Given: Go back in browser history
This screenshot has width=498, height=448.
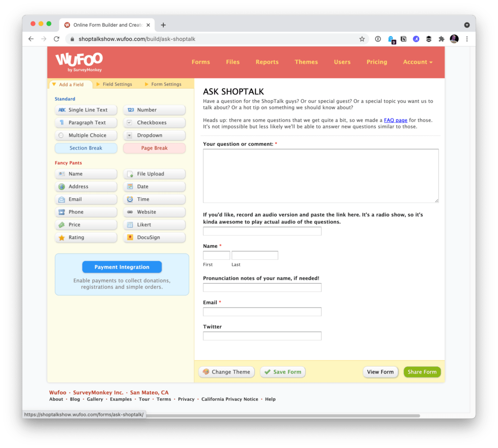Looking at the screenshot, I should tap(31, 39).
